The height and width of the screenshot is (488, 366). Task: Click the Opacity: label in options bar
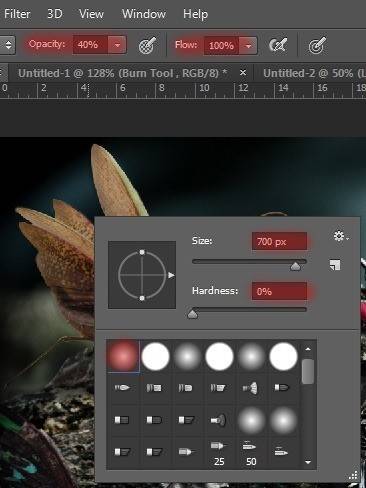pyautogui.click(x=47, y=44)
